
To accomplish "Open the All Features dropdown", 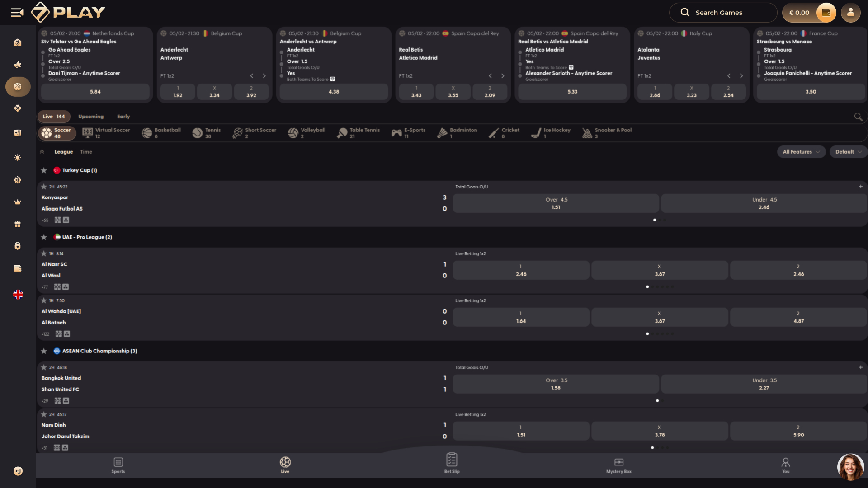I will pos(801,152).
